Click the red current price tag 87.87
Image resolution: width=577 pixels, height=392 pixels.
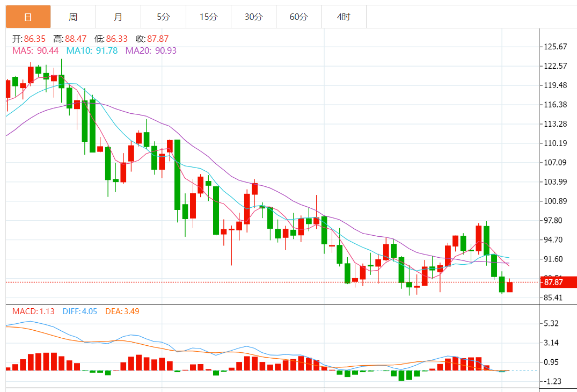point(558,282)
